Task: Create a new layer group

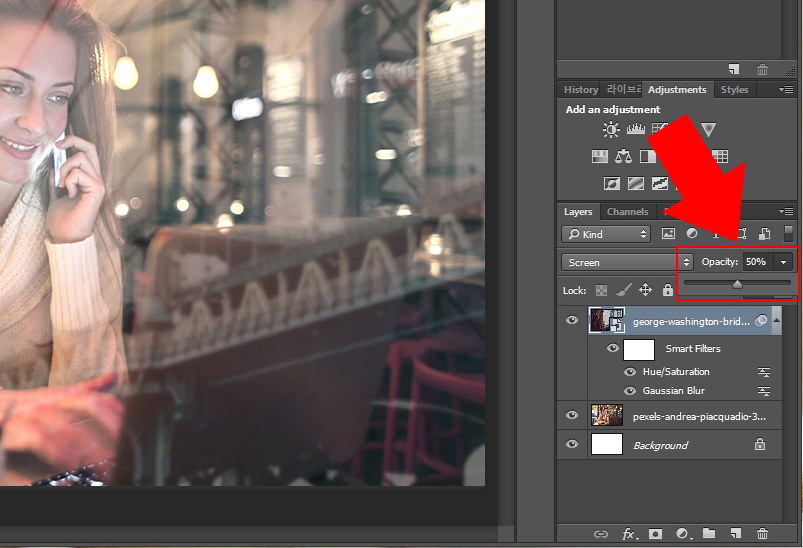Action: (709, 534)
